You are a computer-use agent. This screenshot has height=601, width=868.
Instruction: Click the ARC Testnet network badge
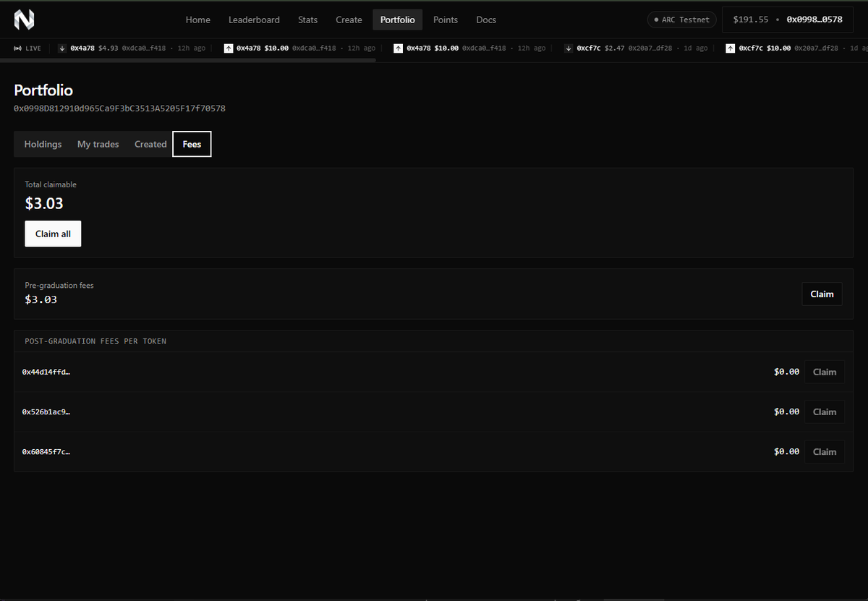(x=681, y=20)
